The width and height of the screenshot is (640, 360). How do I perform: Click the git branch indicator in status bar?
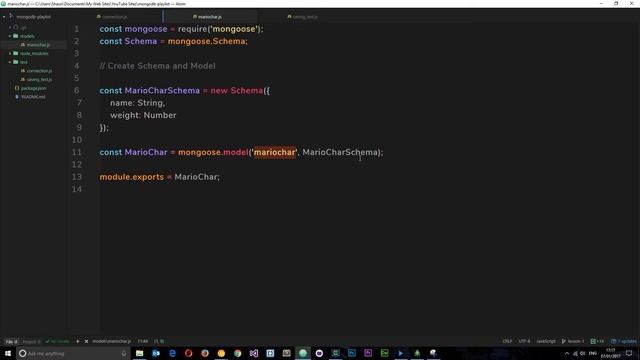pyautogui.click(x=573, y=341)
